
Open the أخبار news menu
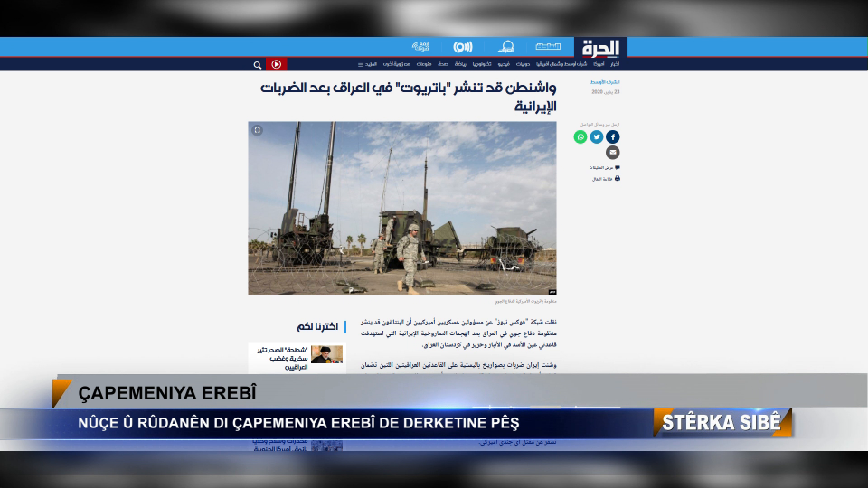click(615, 64)
